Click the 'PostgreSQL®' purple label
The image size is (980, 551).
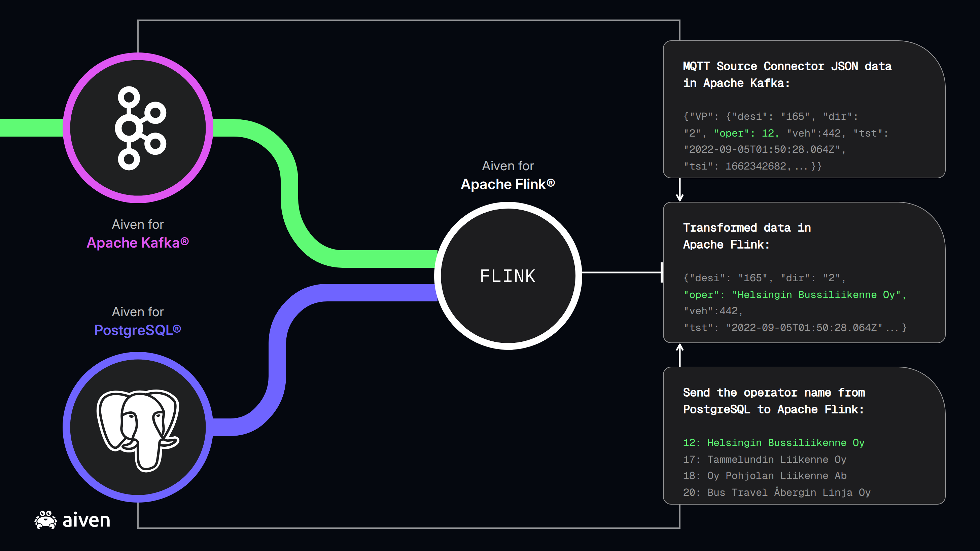point(137,330)
